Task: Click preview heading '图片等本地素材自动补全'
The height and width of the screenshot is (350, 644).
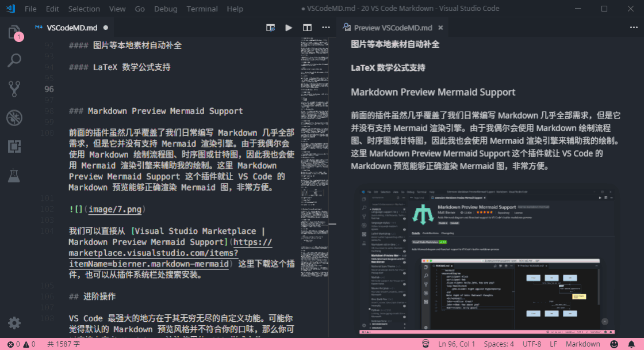Action: (394, 44)
